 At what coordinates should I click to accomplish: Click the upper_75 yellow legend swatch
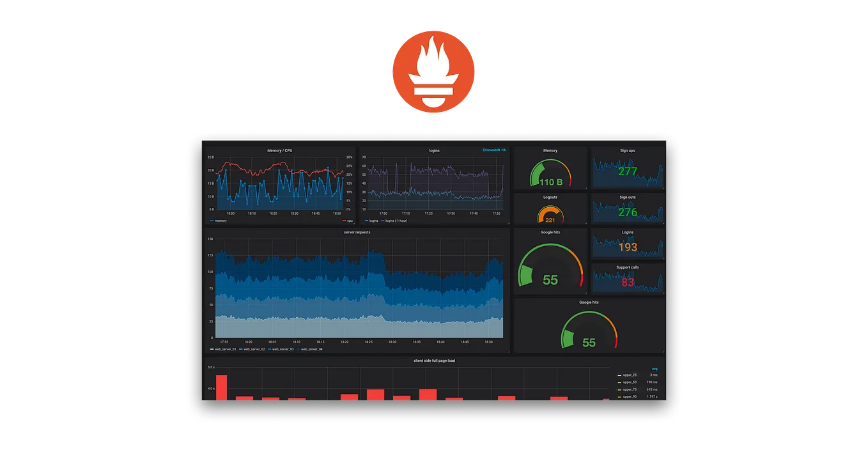(x=619, y=390)
